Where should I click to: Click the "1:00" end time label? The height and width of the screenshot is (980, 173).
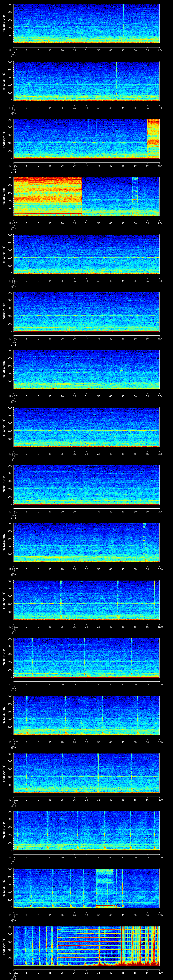[160, 50]
